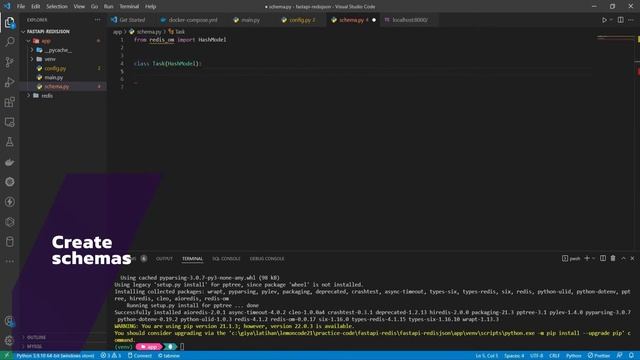The width and height of the screenshot is (640, 360).
Task: Close the terminal panel
Action: click(x=632, y=258)
